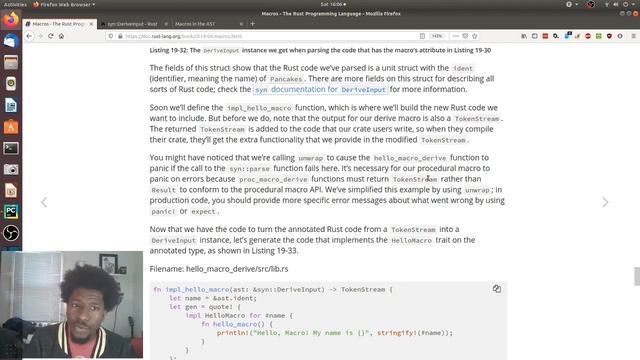Open the Firefox hamburger menu
The image size is (640, 360).
(633, 36)
